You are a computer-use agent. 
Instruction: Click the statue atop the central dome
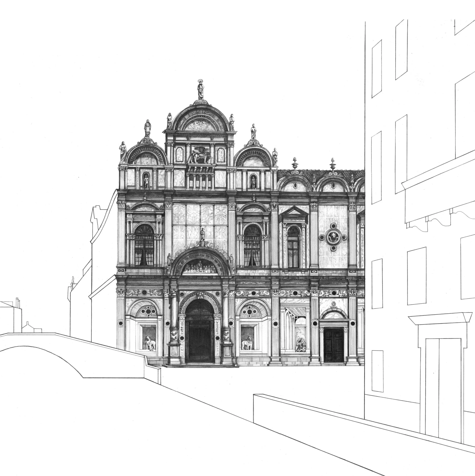point(201,90)
